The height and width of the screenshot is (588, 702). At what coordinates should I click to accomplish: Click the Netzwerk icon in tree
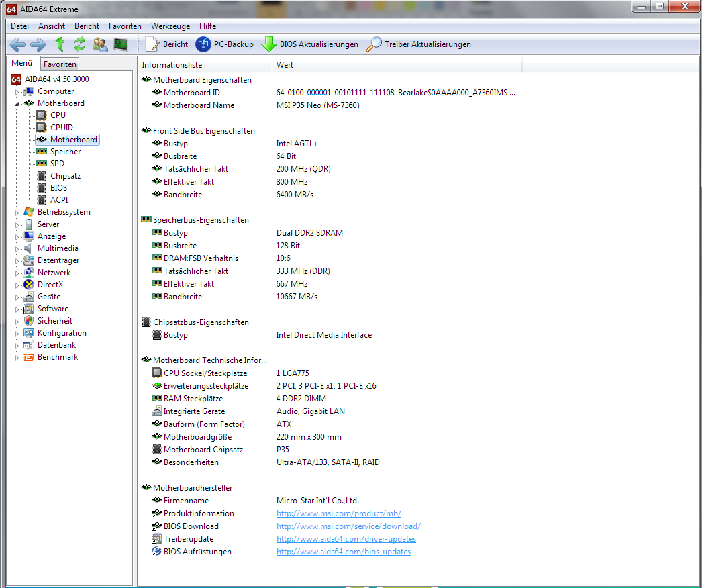click(29, 273)
